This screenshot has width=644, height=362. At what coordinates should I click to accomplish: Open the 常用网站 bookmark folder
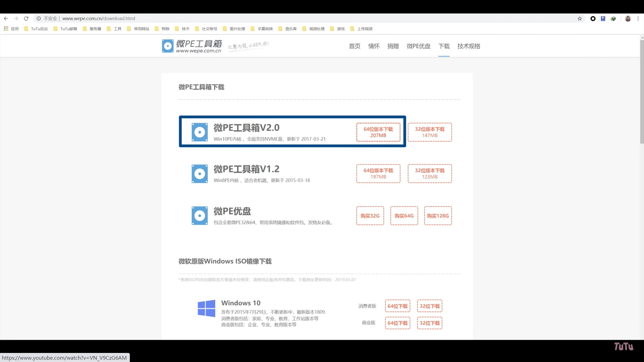coord(138,29)
